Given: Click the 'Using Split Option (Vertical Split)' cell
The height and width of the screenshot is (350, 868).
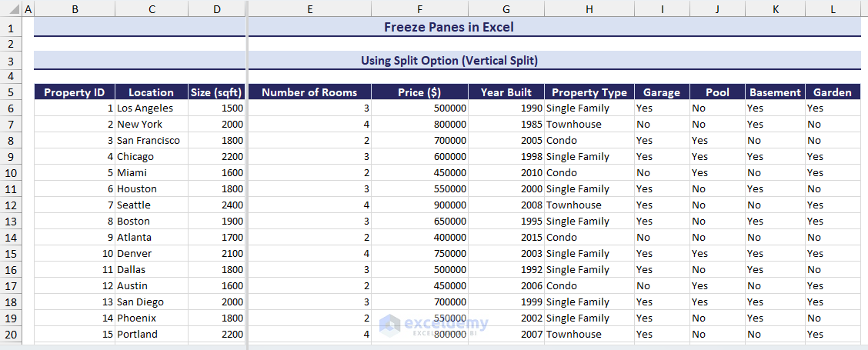Looking at the screenshot, I should click(x=449, y=60).
